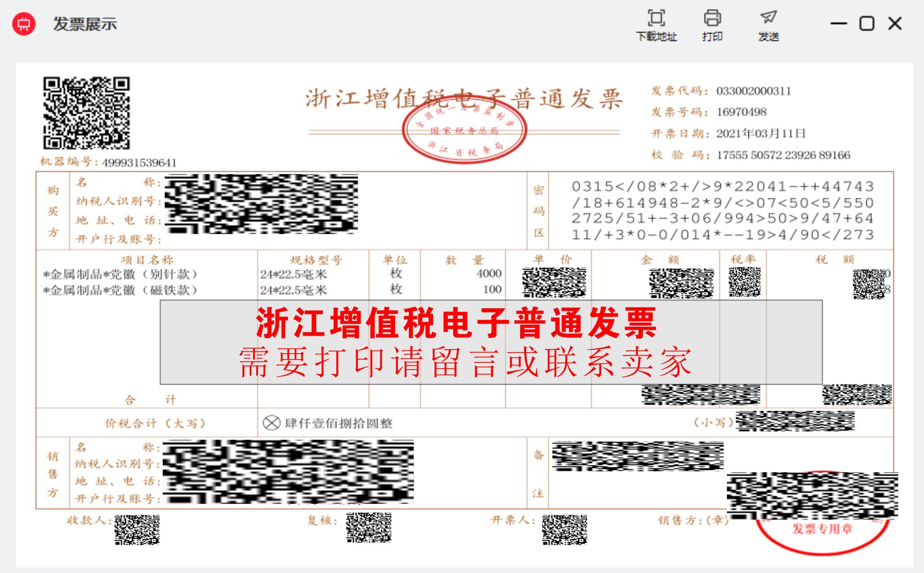Click invoice number 16970498

pyautogui.click(x=741, y=112)
